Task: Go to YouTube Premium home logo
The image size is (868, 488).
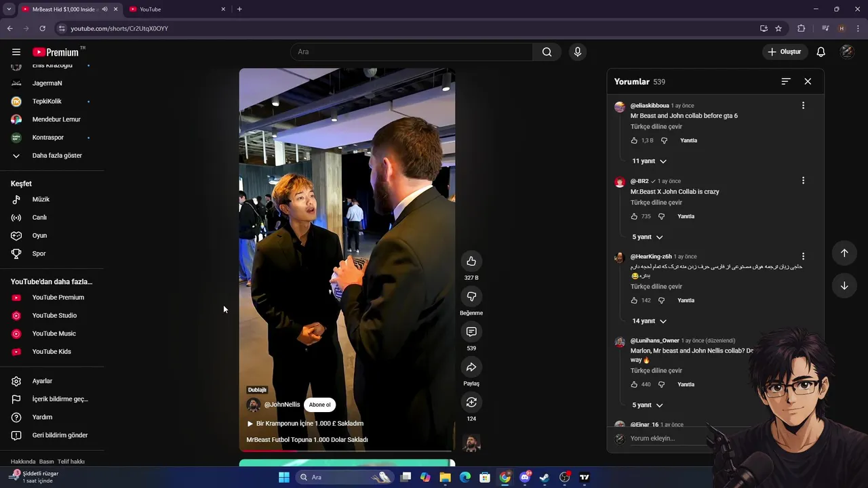Action: point(56,52)
